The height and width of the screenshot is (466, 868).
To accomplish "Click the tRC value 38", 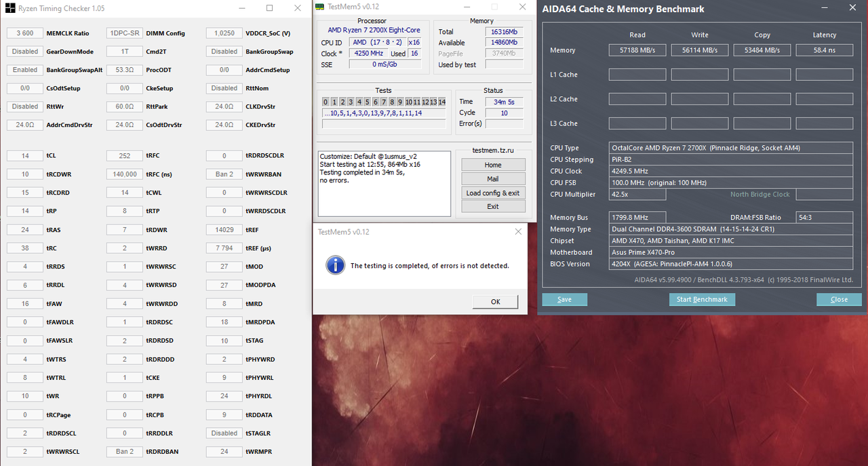I will point(25,248).
